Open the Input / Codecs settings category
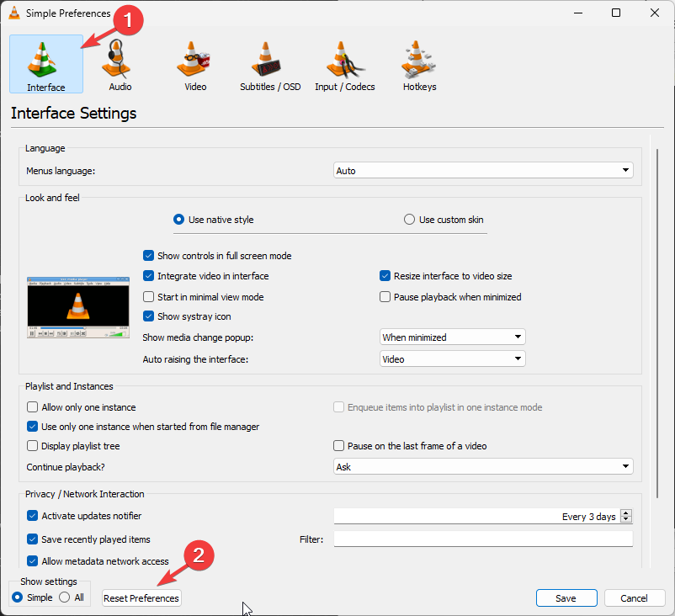 pyautogui.click(x=345, y=65)
